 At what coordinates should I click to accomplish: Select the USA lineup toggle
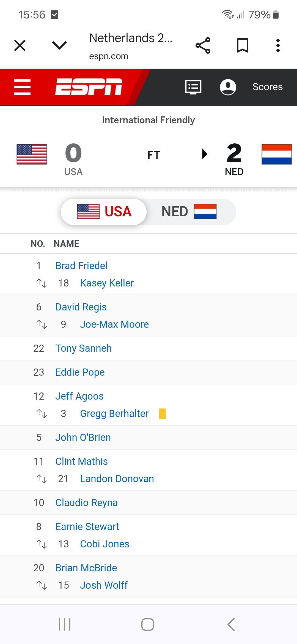[104, 212]
